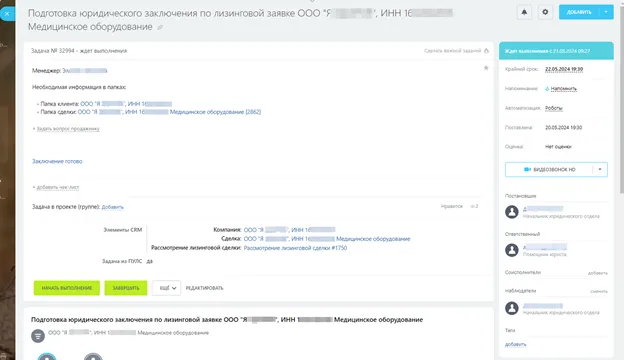
Task: Open the Наблюдатели name link
Action: tap(543, 306)
